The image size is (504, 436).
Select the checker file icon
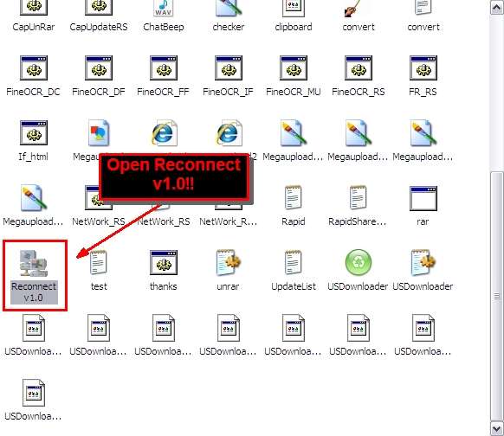[229, 8]
